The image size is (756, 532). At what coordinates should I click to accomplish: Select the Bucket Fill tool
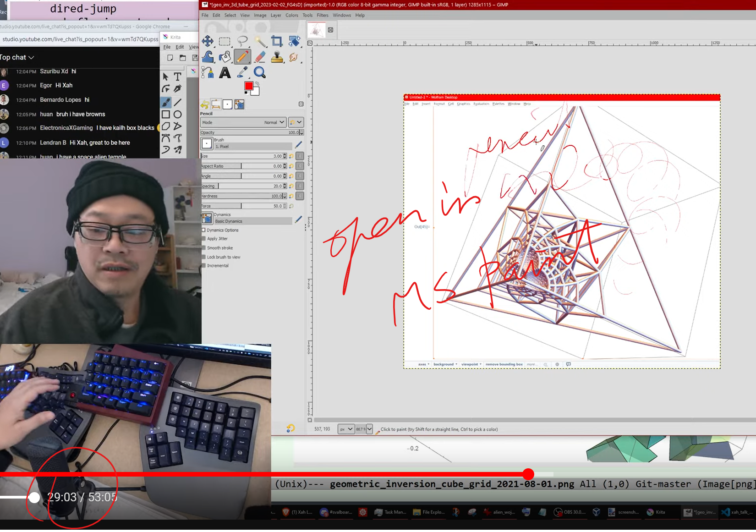(225, 57)
